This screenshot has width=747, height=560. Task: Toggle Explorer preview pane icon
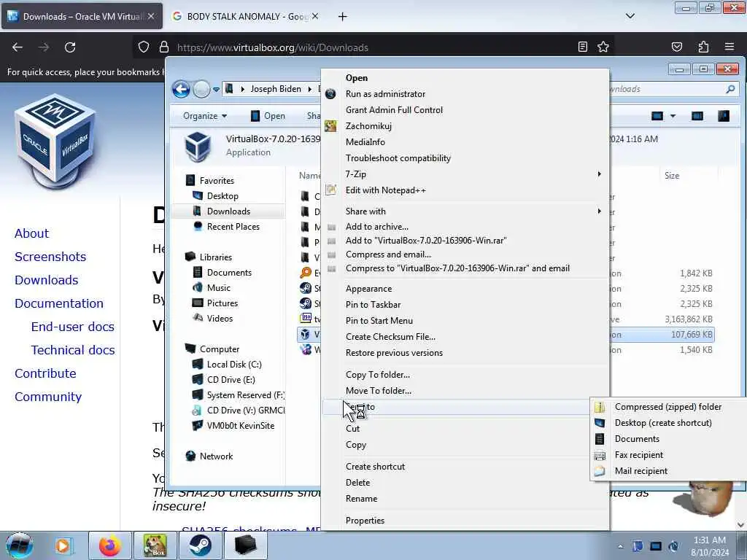coord(697,116)
